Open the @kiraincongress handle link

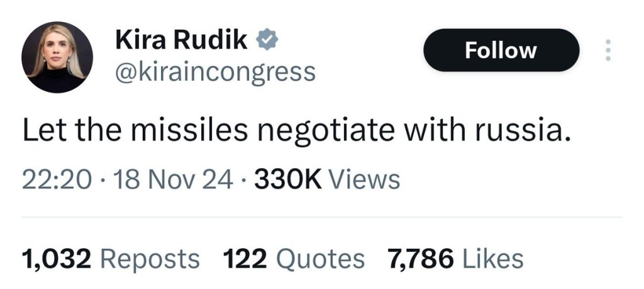[x=215, y=72]
